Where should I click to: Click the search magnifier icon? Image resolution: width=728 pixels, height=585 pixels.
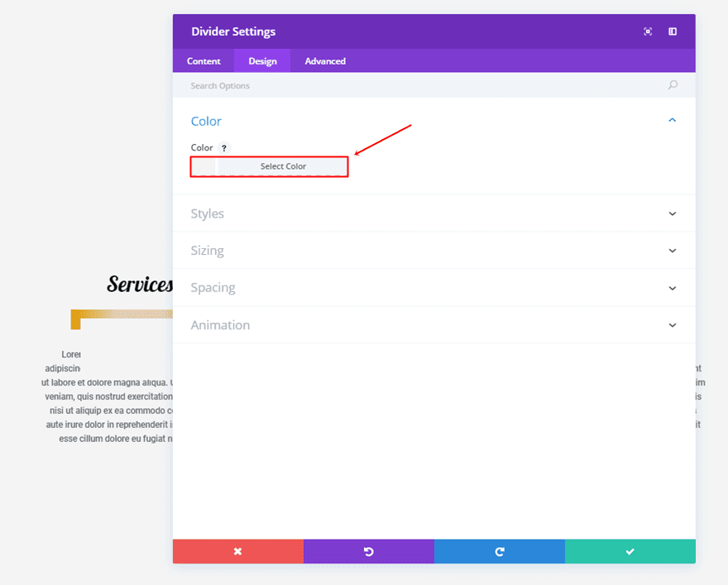[x=673, y=85]
